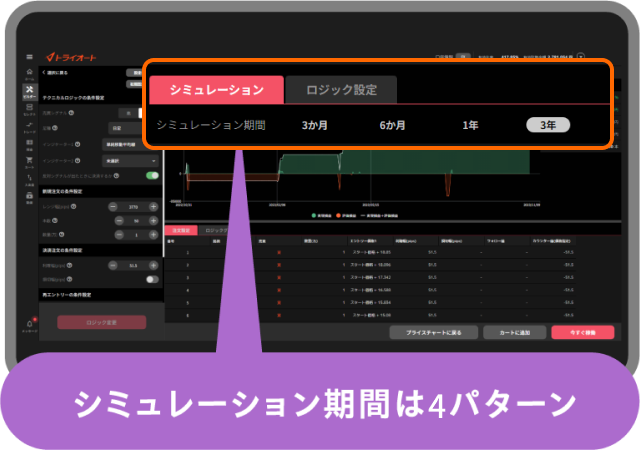This screenshot has height=450, width=640.
Task: Select the Builder tools sidebar icon
Action: pos(29,91)
